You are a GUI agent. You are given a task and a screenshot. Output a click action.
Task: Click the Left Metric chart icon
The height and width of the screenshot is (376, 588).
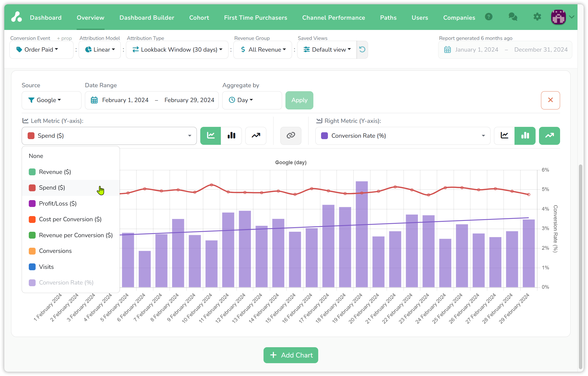click(x=25, y=121)
